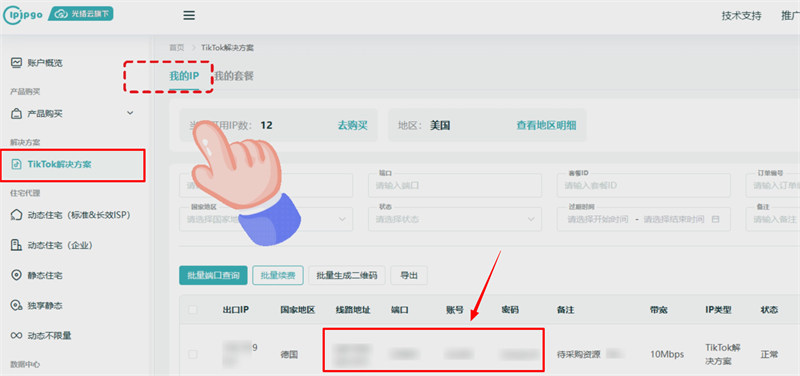Screen dimensions: 800x376
Task: Click the 密码 column header
Action: click(x=510, y=310)
